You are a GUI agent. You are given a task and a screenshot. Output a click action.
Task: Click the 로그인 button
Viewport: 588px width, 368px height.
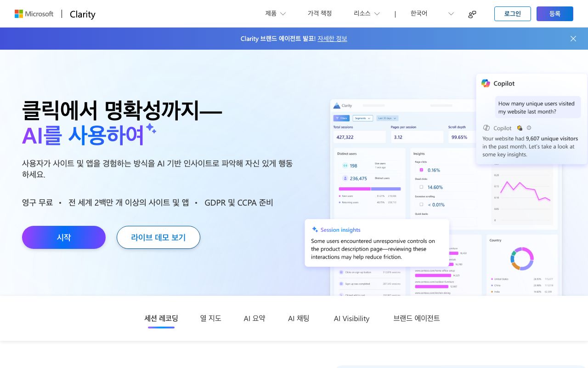[513, 14]
